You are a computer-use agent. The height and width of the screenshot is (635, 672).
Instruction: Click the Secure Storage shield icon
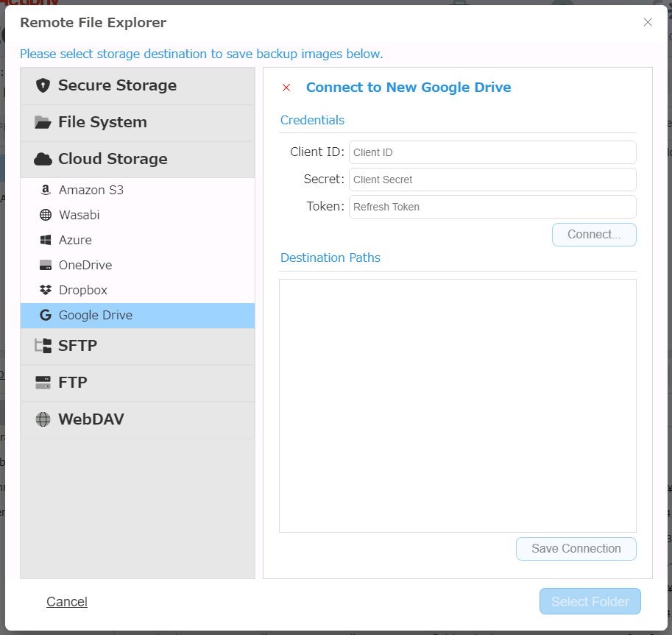pos(43,85)
